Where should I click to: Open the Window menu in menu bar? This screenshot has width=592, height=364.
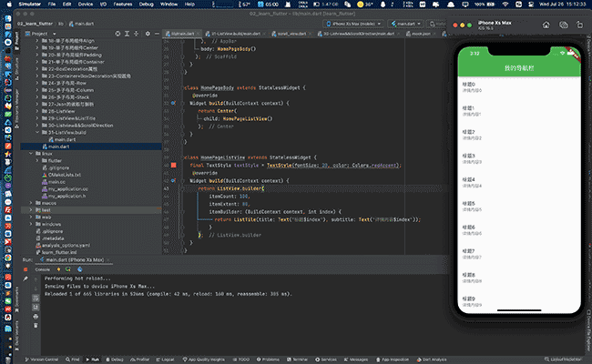tap(168, 5)
